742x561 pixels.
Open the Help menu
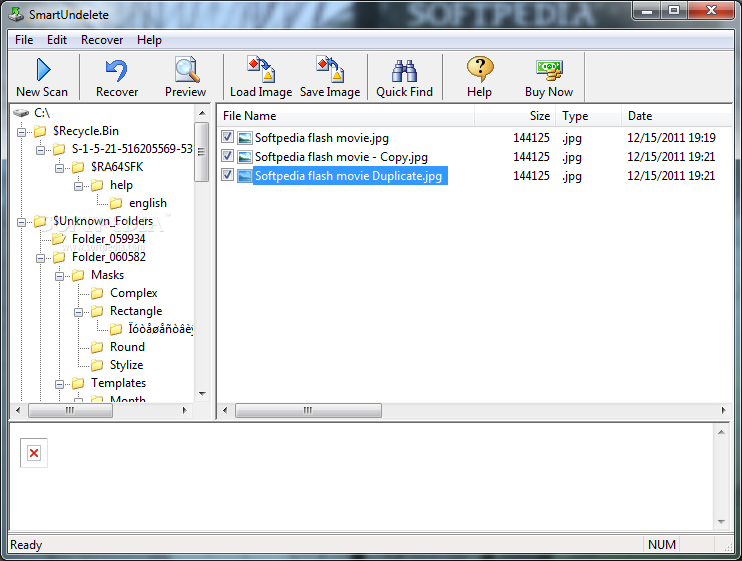pyautogui.click(x=149, y=40)
